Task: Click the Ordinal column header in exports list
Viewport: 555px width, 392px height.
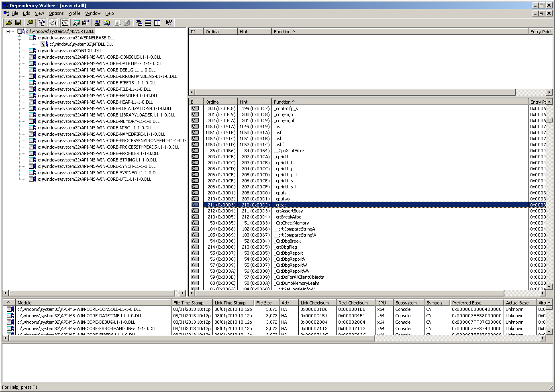Action: [x=220, y=102]
